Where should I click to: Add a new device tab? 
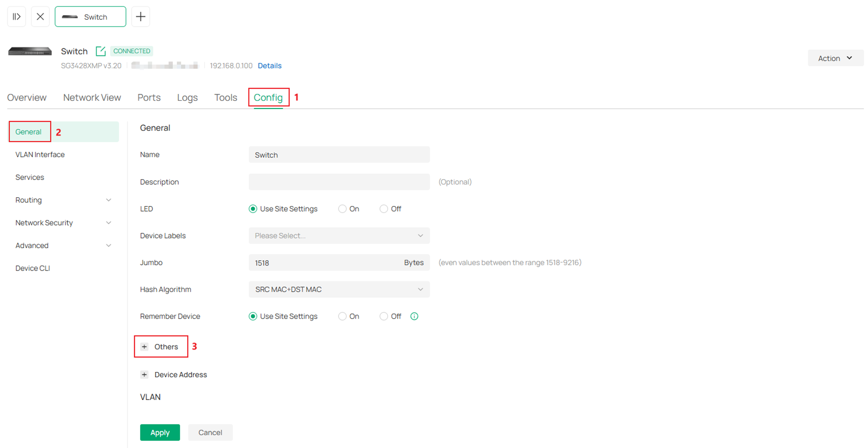click(x=140, y=17)
